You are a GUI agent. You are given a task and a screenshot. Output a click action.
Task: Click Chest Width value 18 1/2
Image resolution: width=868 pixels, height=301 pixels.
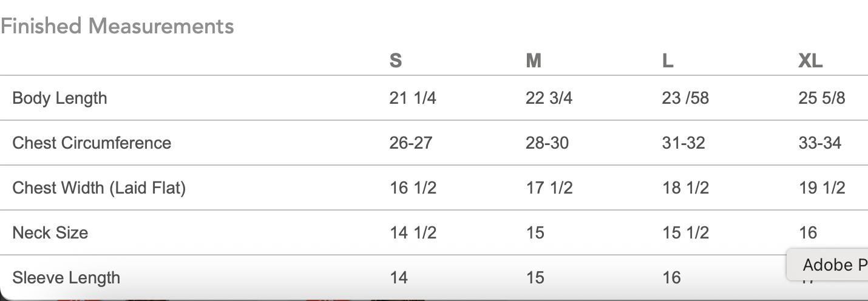(x=685, y=188)
